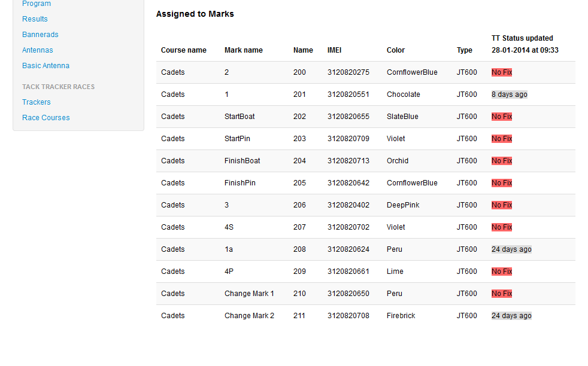Image resolution: width=588 pixels, height=366 pixels.
Task: Click the Assigned to Marks heading
Action: point(195,14)
